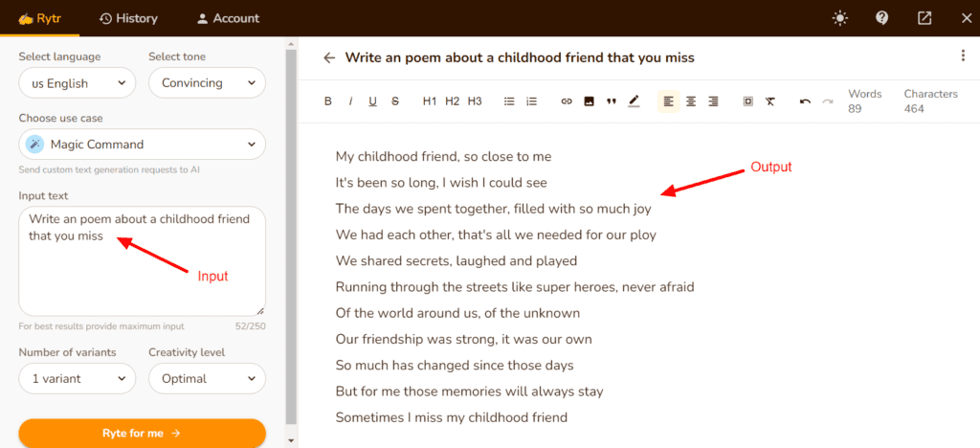This screenshot has width=980, height=448.
Task: Insert an image into the document
Action: point(589,101)
